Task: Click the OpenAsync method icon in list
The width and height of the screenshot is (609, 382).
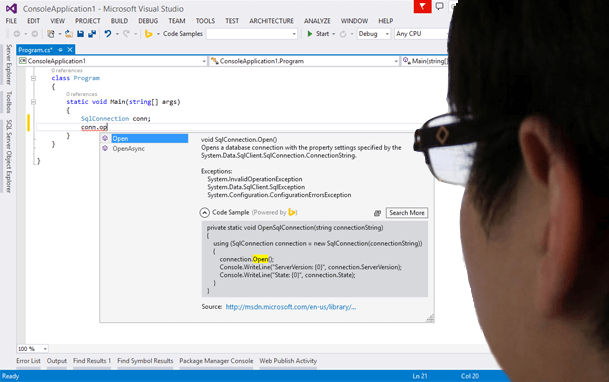Action: (x=105, y=148)
